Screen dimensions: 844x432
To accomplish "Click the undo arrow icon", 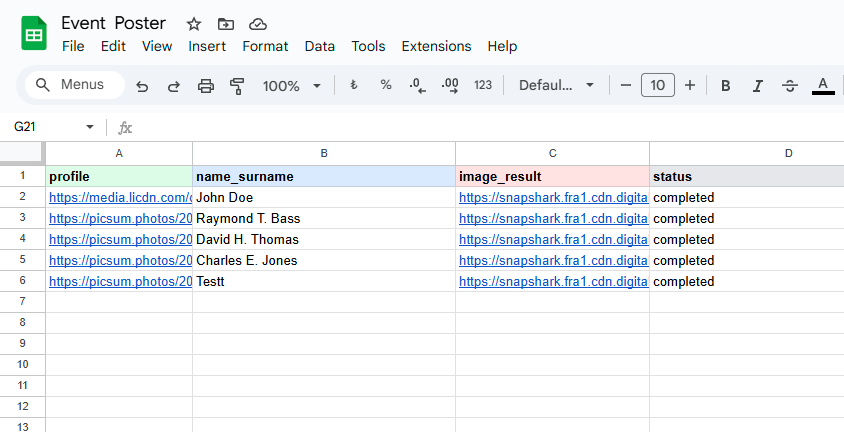I will tap(142, 86).
